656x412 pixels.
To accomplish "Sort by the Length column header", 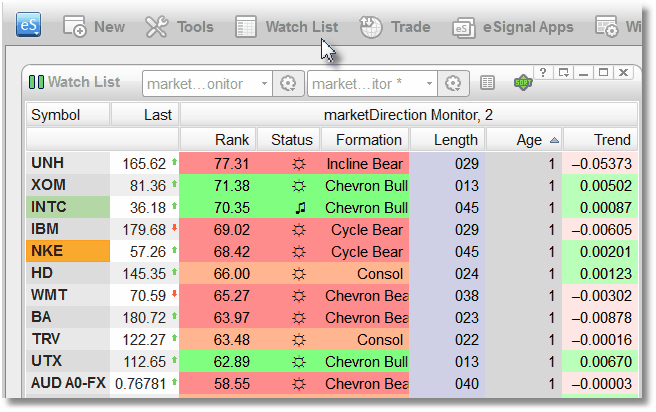I will point(448,140).
